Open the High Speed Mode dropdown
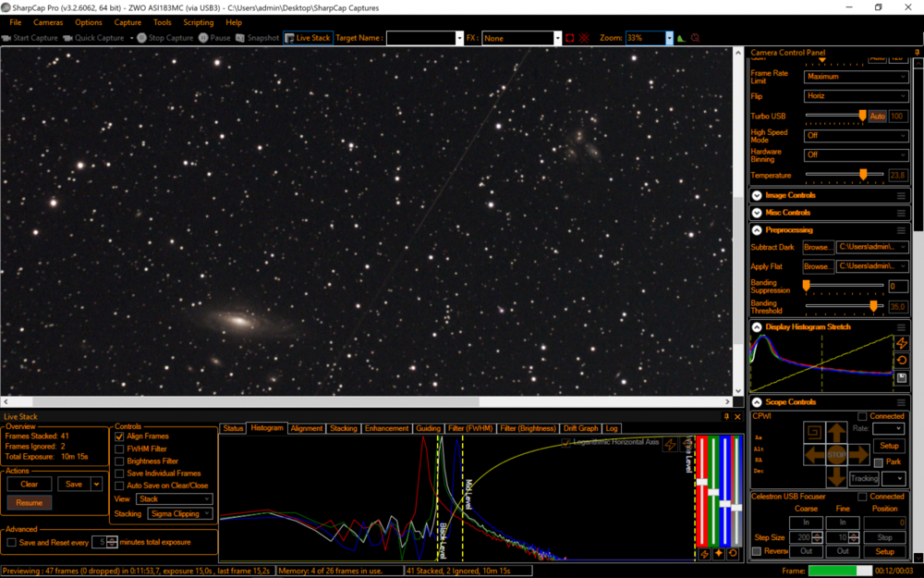Viewport: 924px width, 578px height. [856, 136]
